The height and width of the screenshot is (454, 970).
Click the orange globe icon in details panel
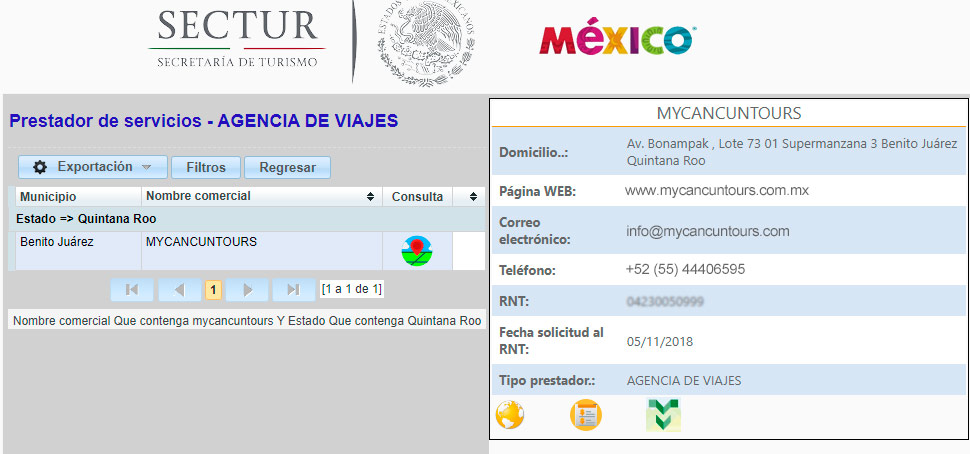510,415
